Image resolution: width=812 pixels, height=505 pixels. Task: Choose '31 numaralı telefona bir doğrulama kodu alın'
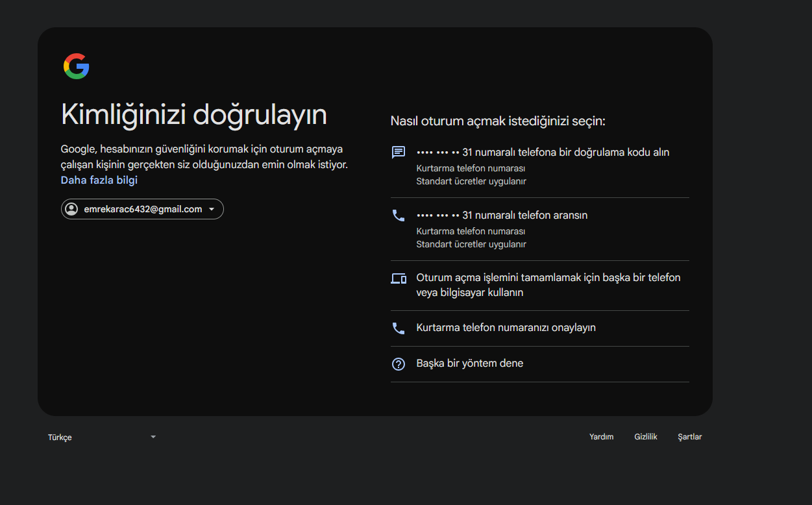pos(539,166)
